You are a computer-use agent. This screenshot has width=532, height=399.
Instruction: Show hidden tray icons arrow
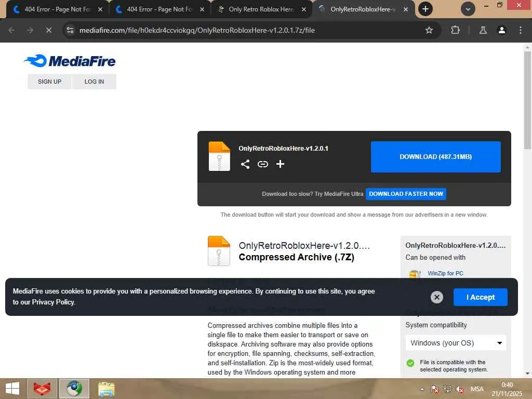pos(422,389)
